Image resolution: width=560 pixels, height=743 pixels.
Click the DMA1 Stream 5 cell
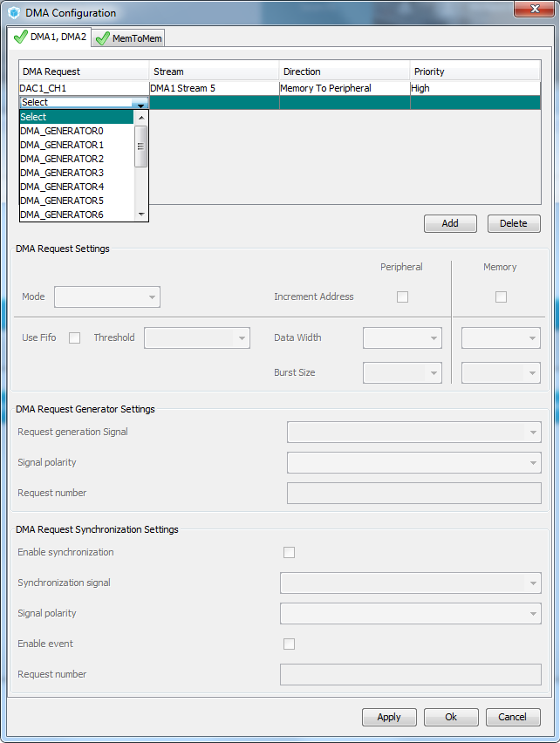[x=215, y=88]
